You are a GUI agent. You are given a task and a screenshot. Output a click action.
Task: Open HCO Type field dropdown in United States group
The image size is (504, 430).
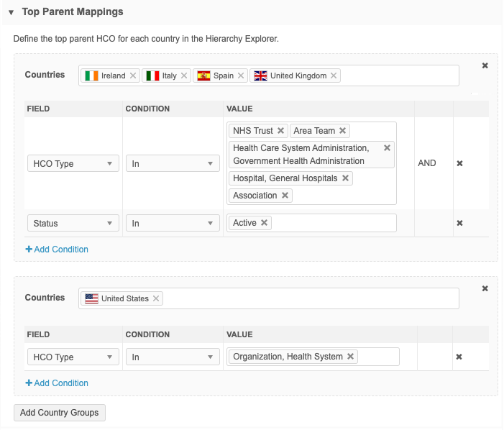pos(73,357)
